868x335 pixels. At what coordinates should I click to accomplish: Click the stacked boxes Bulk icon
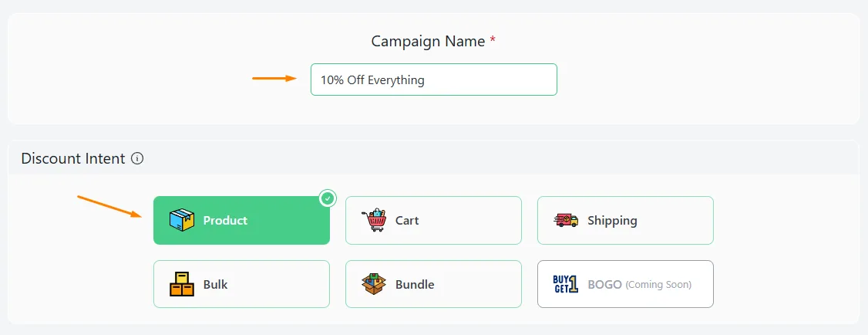tap(182, 284)
